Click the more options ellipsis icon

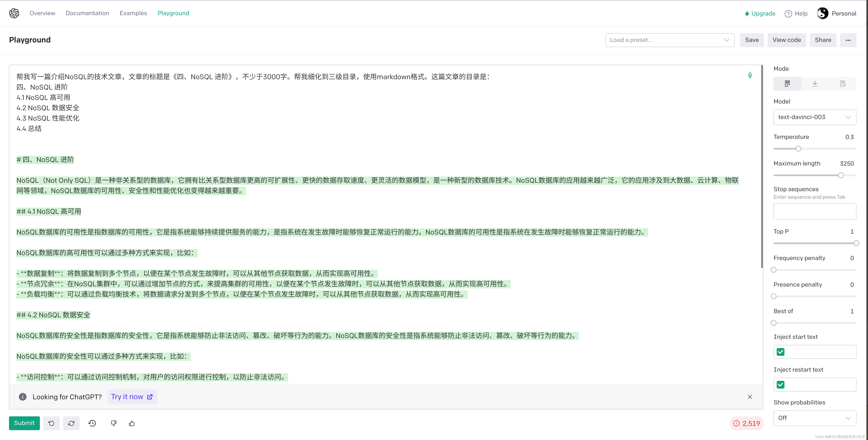tap(848, 40)
